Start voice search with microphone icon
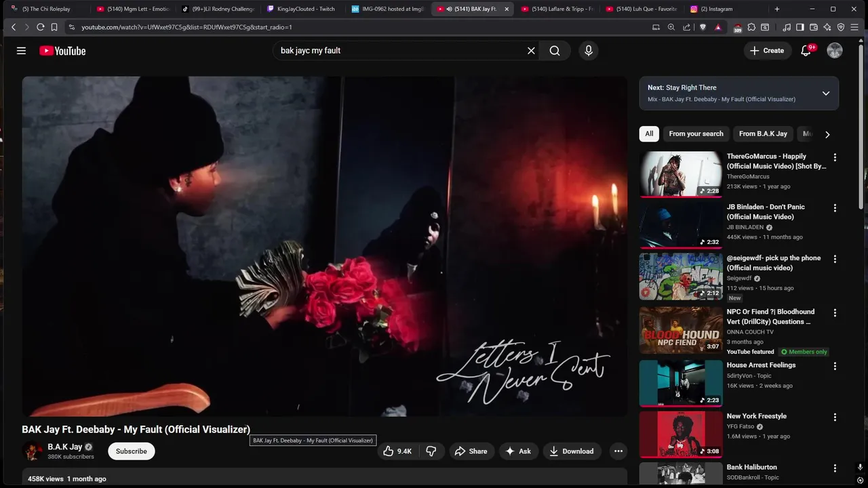The image size is (868, 488). coord(589,51)
